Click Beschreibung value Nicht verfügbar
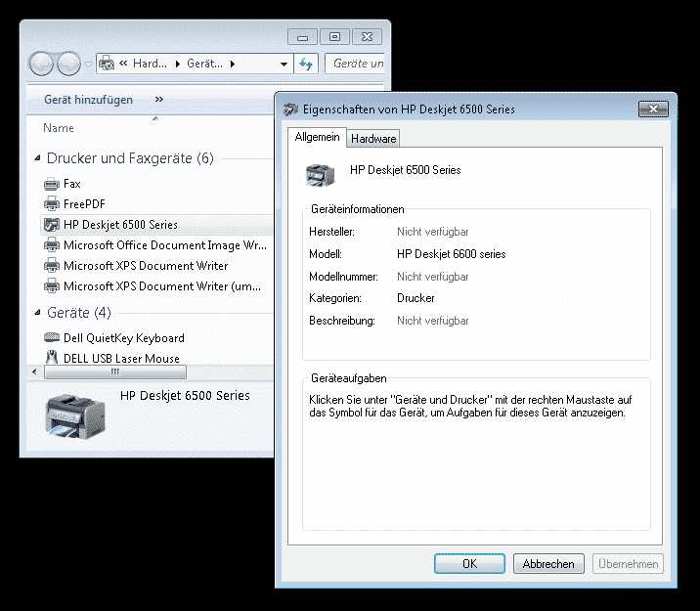 click(432, 321)
